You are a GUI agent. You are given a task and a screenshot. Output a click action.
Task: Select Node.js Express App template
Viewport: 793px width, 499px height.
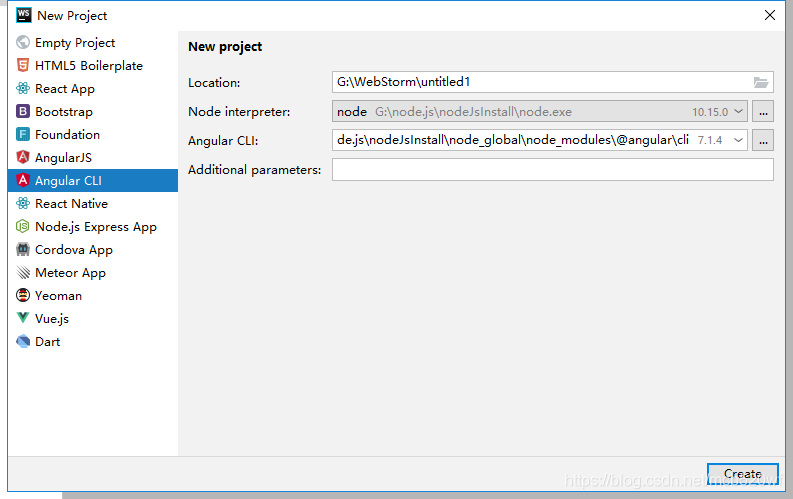[x=93, y=226]
